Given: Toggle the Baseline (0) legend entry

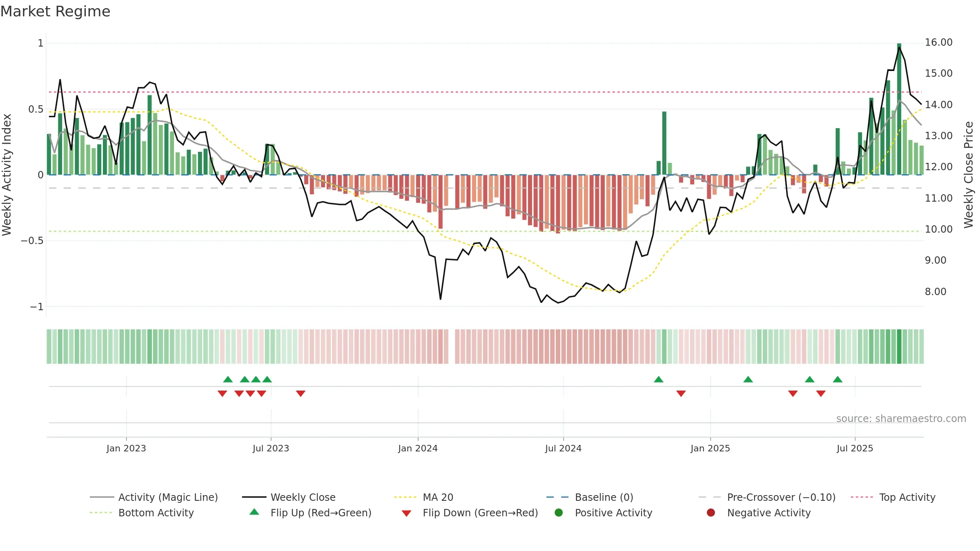Looking at the screenshot, I should [x=590, y=497].
